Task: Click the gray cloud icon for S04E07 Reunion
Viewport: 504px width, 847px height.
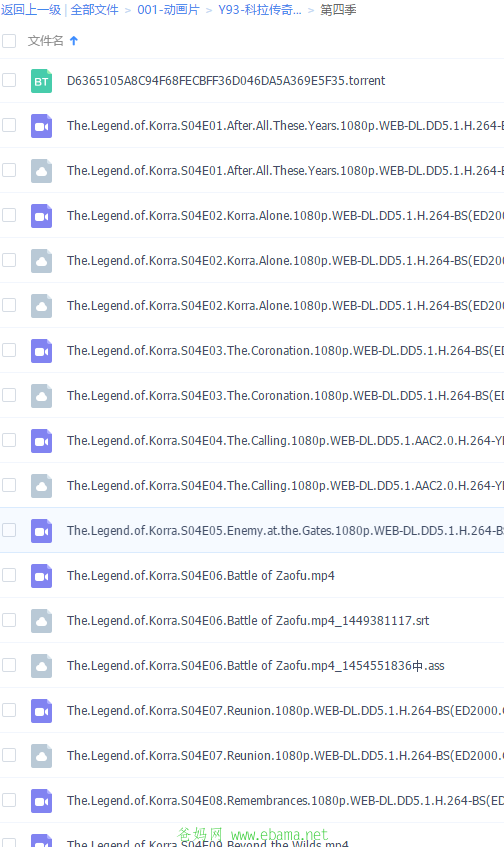Action: click(x=42, y=756)
